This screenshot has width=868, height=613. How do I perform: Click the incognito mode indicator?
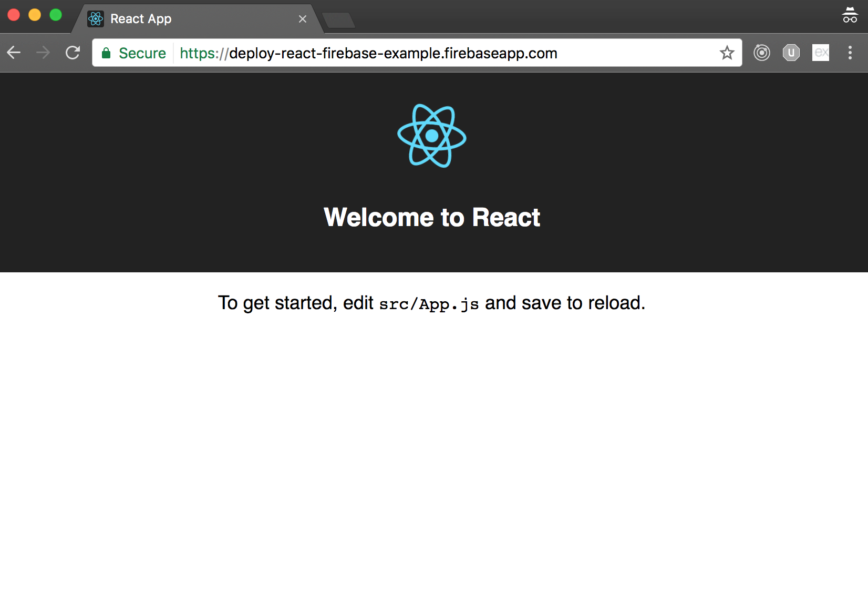pos(850,15)
